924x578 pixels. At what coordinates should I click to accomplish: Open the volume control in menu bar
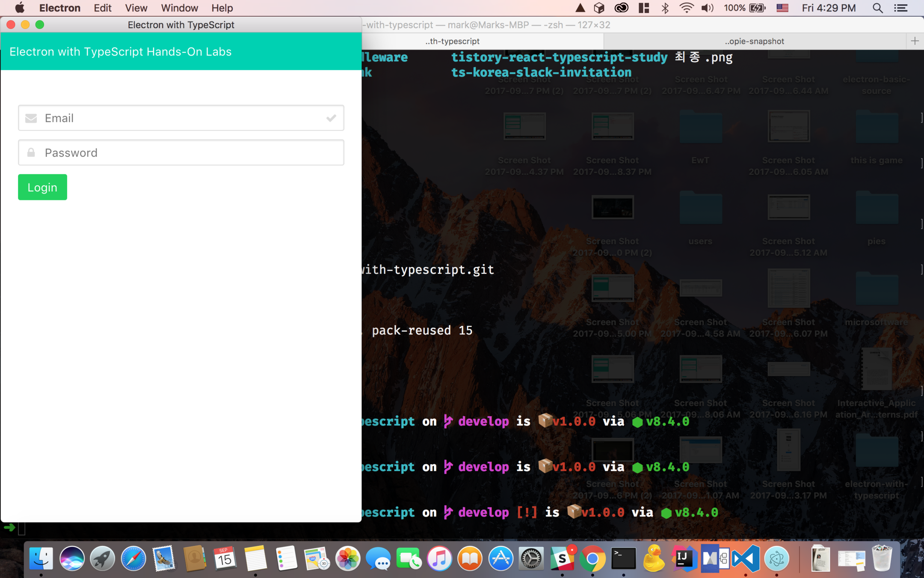point(707,8)
